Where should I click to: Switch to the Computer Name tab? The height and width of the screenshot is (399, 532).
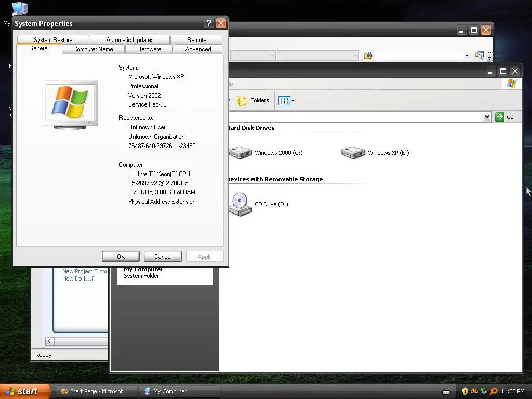94,49
